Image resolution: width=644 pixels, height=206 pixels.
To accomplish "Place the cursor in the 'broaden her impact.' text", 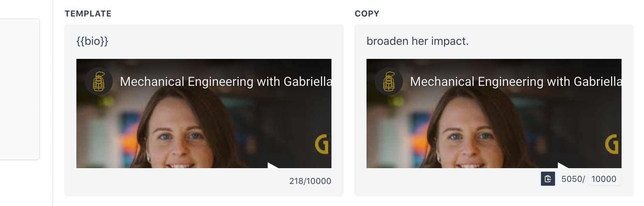I will pos(417,41).
